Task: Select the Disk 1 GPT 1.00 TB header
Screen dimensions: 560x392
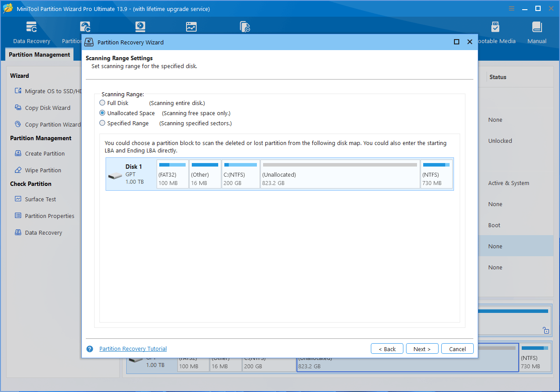Action: pyautogui.click(x=131, y=174)
